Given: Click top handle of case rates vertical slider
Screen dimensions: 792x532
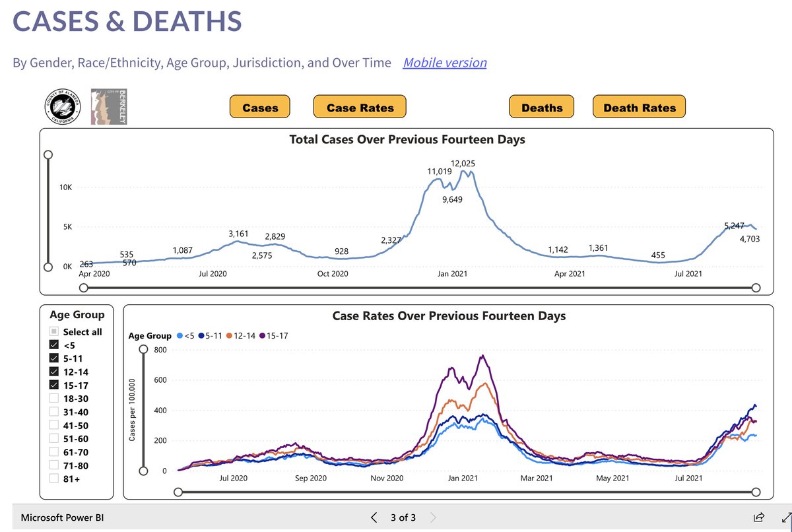Looking at the screenshot, I should click(143, 350).
